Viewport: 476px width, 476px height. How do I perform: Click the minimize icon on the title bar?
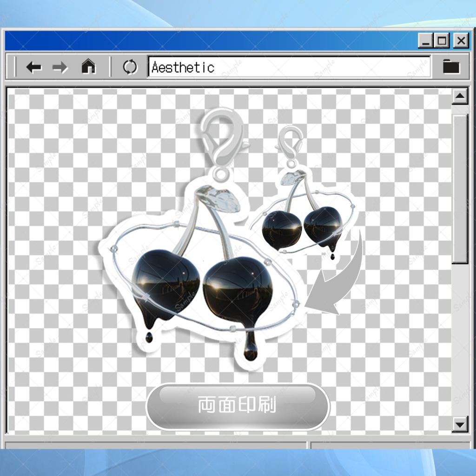click(x=426, y=40)
